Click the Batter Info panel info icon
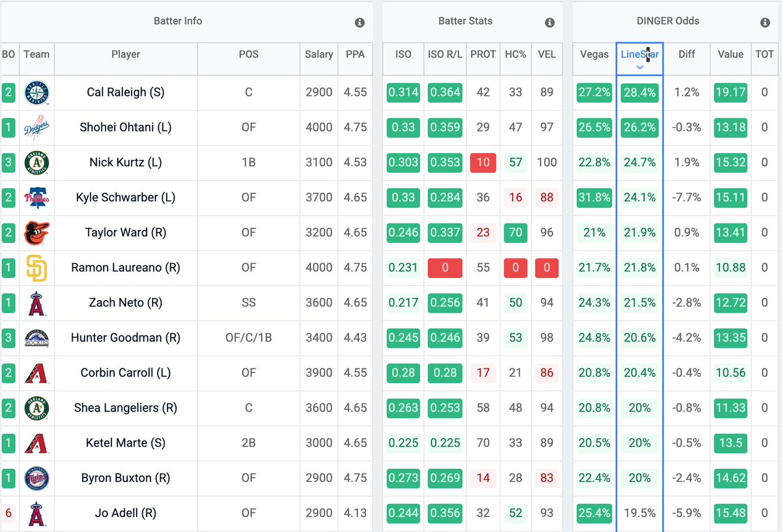Viewport: 782px width, 532px height. click(358, 21)
